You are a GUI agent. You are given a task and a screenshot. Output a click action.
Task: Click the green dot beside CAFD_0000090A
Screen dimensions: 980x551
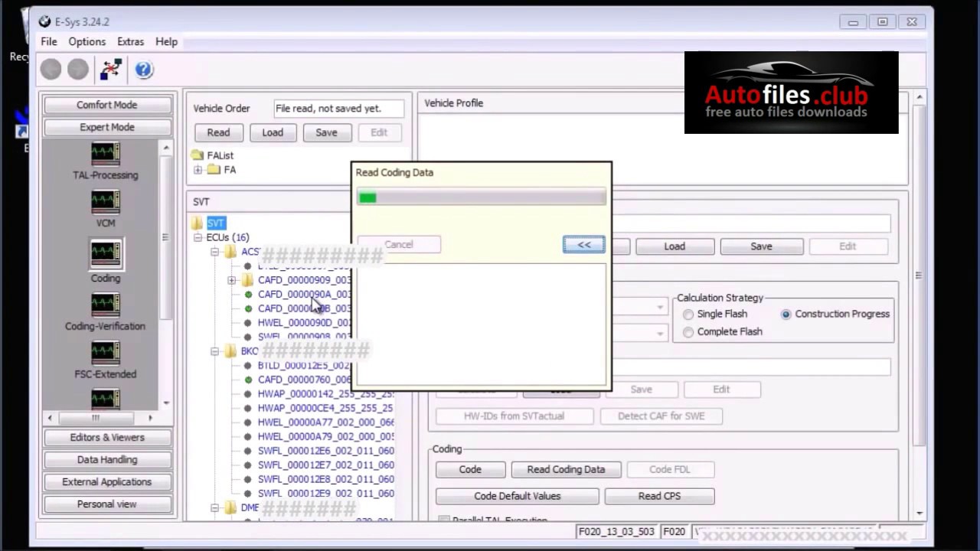tap(248, 295)
